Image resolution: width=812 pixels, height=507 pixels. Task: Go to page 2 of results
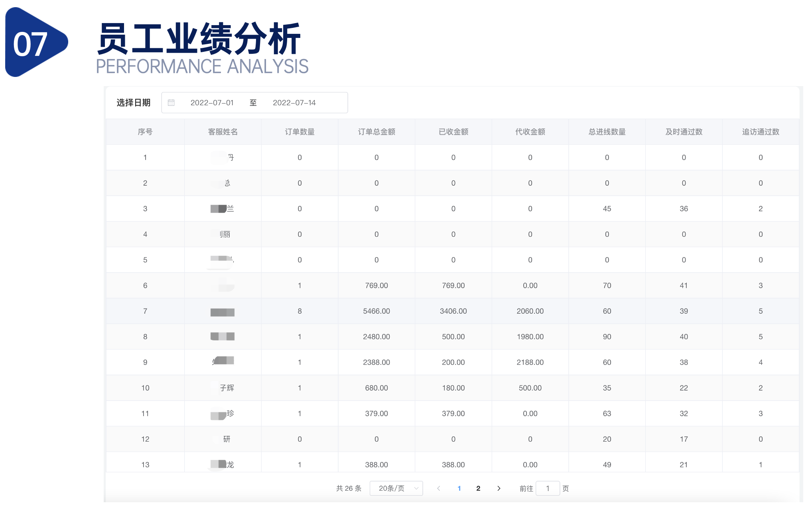(478, 488)
